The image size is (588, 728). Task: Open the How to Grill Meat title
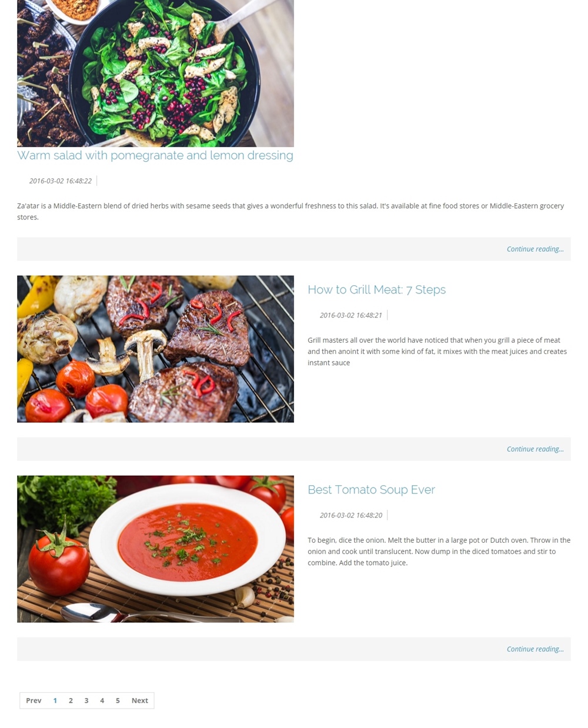coord(376,289)
